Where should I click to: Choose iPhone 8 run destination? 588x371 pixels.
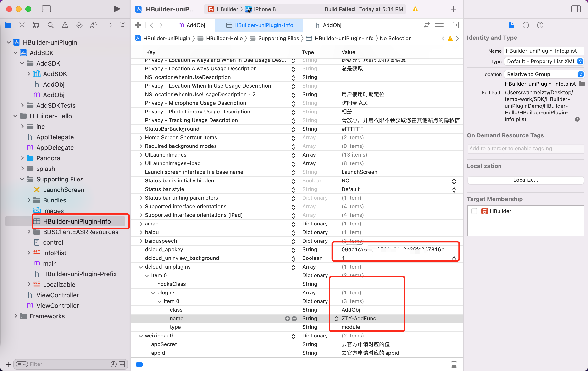(260, 9)
